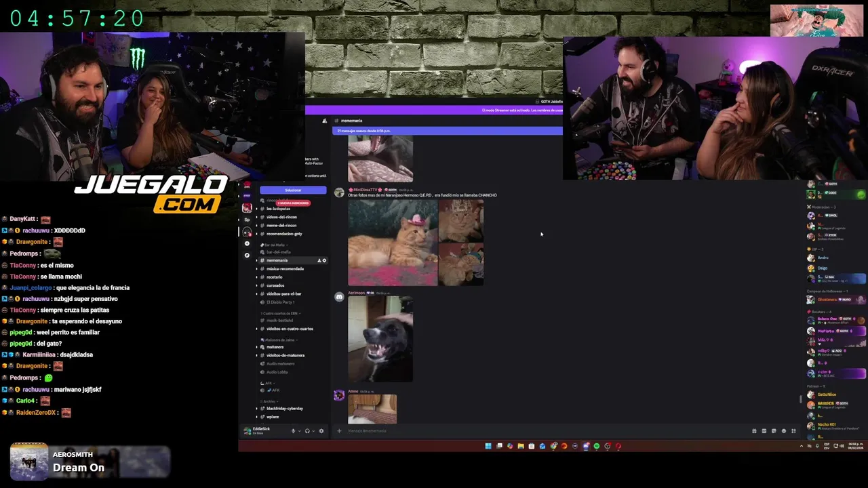Open the Discover servers compass icon
Screen dimensions: 868x488
point(247,256)
